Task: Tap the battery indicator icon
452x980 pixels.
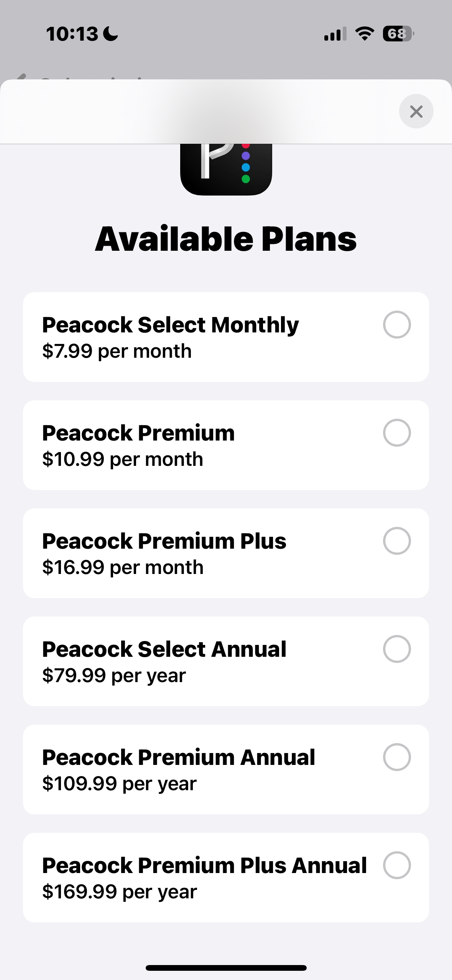Action: (x=398, y=34)
